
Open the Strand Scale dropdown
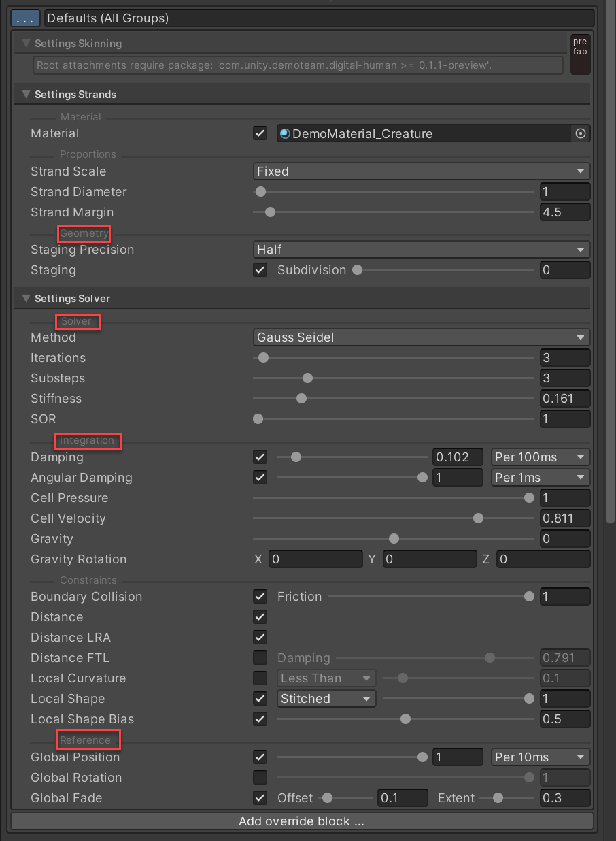tap(421, 171)
